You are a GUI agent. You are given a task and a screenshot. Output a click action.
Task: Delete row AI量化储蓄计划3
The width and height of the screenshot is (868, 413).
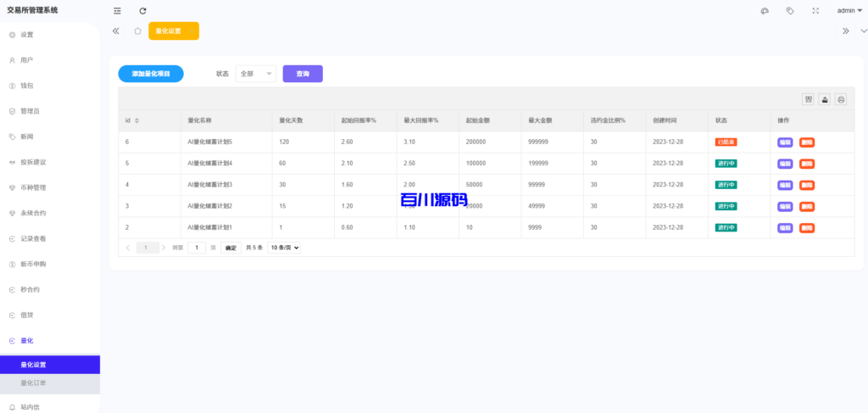(807, 185)
